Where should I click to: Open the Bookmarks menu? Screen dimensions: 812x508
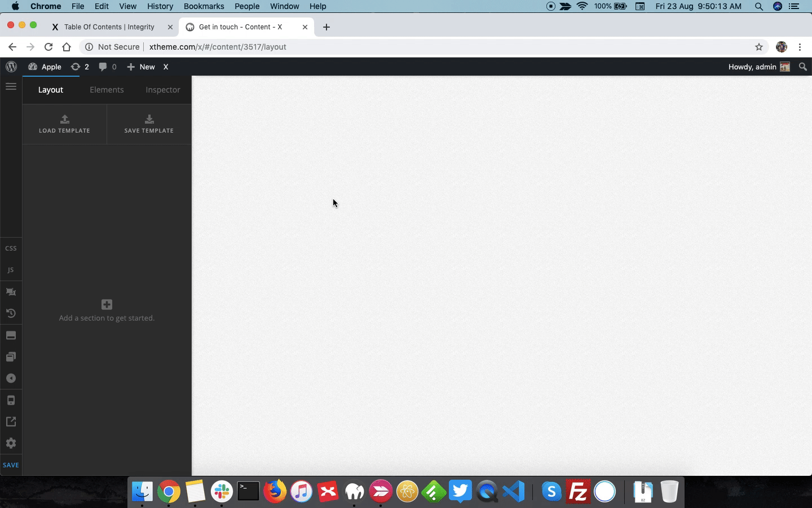point(204,6)
